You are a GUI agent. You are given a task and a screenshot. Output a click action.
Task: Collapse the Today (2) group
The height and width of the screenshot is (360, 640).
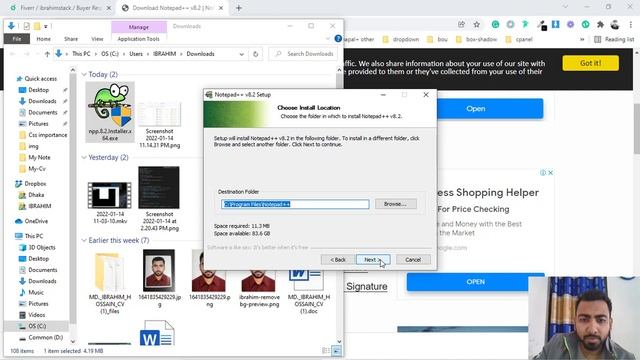[84, 74]
